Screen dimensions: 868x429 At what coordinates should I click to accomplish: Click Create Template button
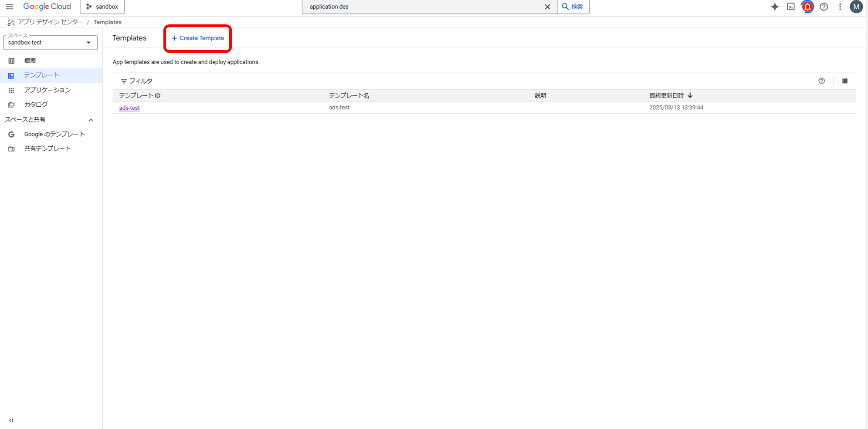(198, 38)
